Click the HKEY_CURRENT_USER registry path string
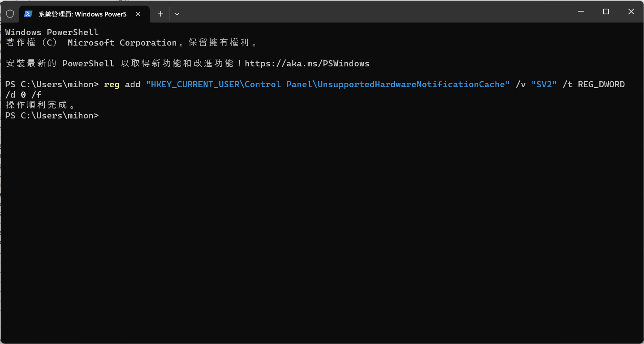This screenshot has width=644, height=344. 328,85
